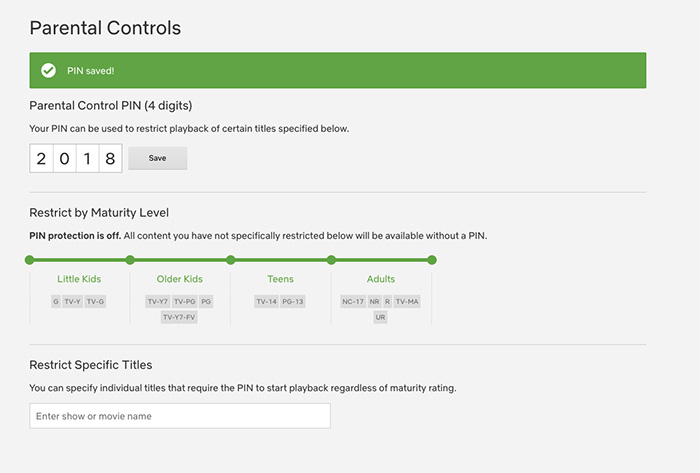Click the PG-13 rating badge

pos(293,301)
